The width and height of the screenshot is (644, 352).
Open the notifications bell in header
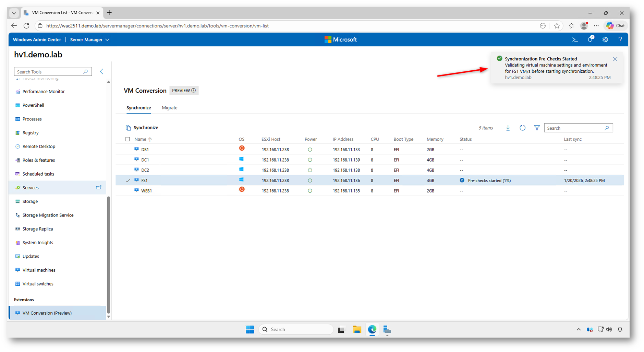point(590,39)
